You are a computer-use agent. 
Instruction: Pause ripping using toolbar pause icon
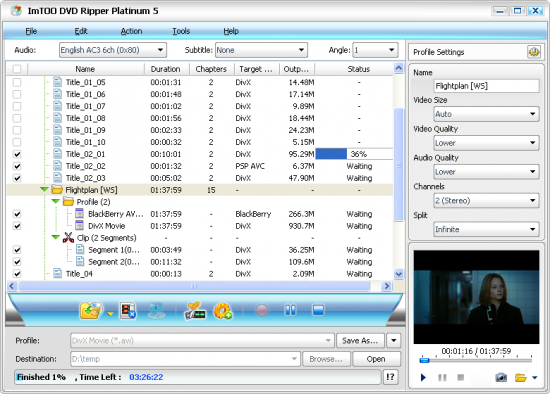pos(290,310)
